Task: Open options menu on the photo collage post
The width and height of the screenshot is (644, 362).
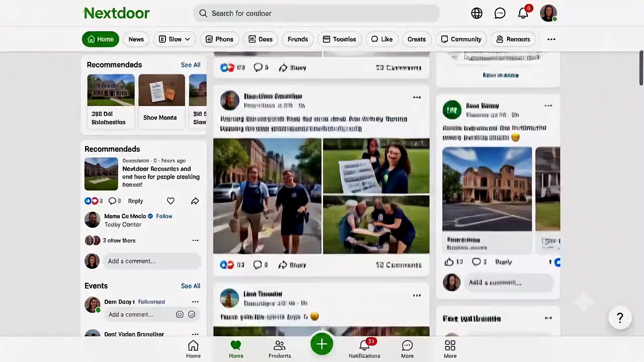Action: click(417, 98)
